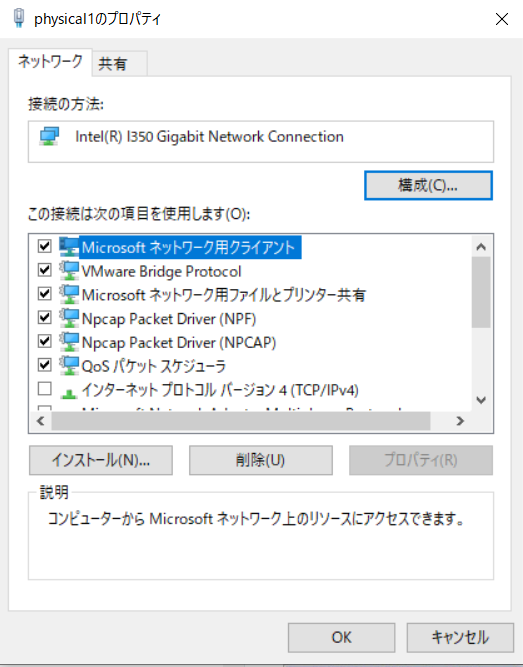Image resolution: width=523 pixels, height=667 pixels.
Task: Toggle the Npcap Packet Driver (NPF) checkbox
Action: (x=45, y=317)
